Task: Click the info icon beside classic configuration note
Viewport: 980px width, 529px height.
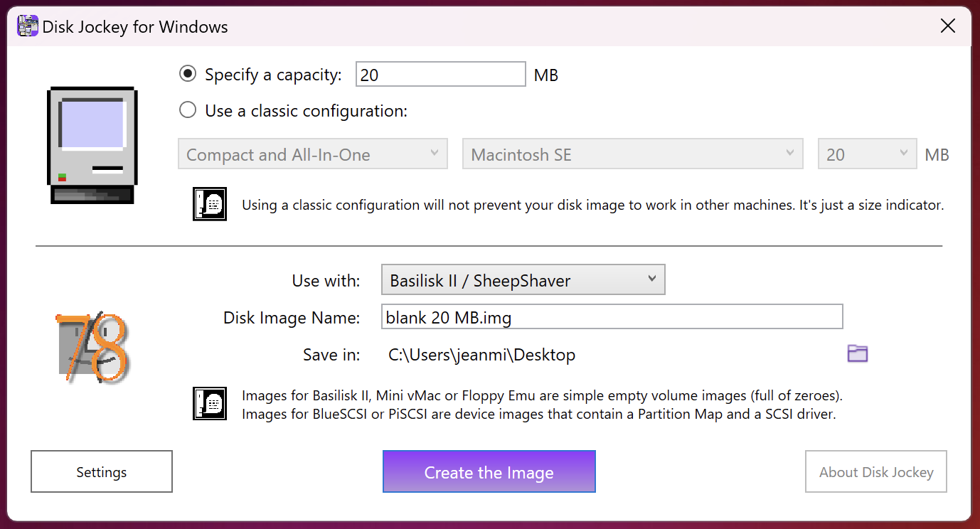Action: click(210, 204)
